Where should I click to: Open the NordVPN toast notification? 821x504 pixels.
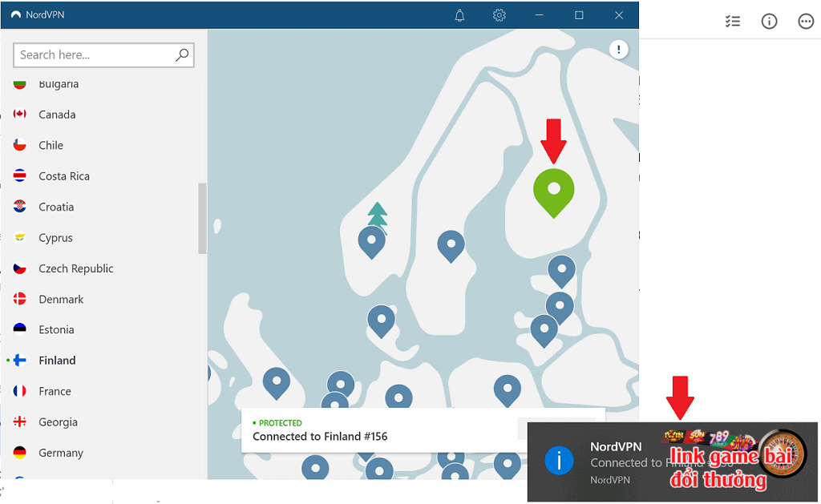673,462
